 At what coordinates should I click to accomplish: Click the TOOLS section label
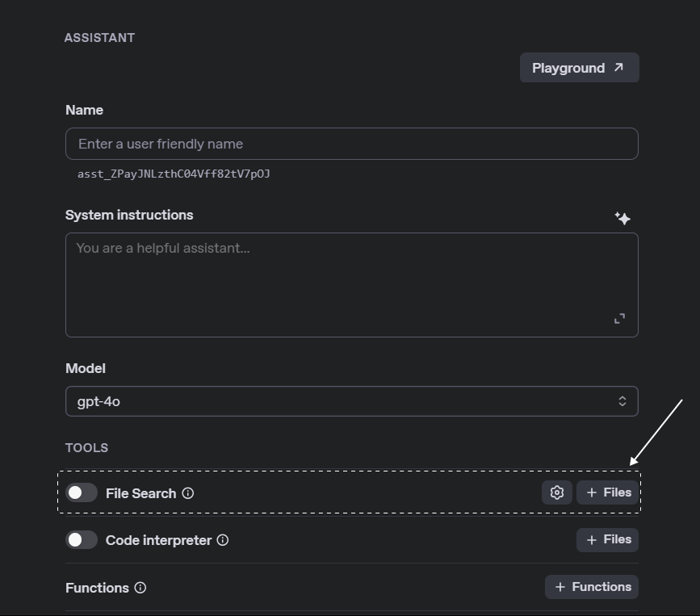86,447
